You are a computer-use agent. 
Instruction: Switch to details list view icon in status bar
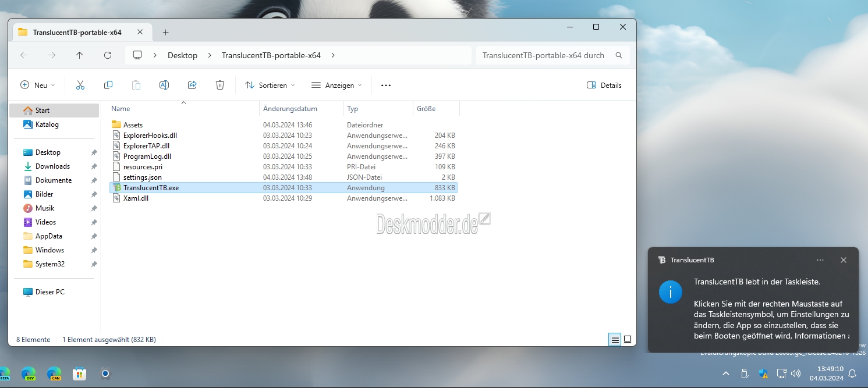tap(615, 339)
